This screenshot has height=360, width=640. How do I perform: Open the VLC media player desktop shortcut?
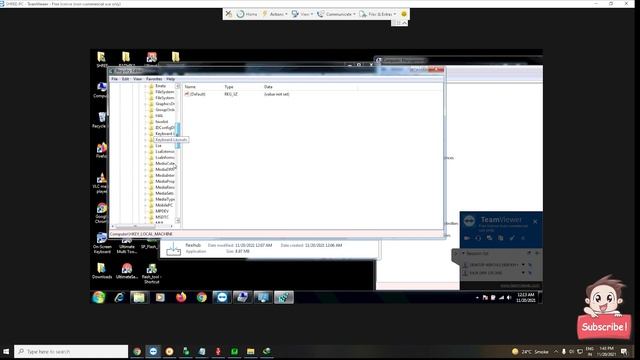point(101,183)
